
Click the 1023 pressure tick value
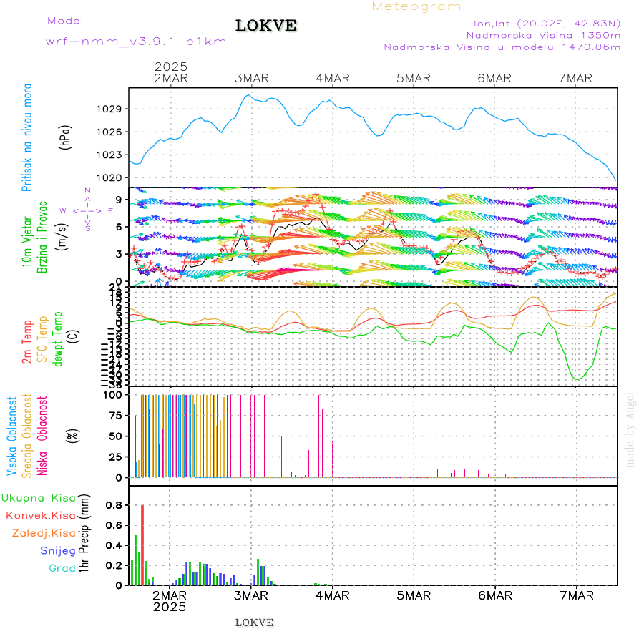109,155
